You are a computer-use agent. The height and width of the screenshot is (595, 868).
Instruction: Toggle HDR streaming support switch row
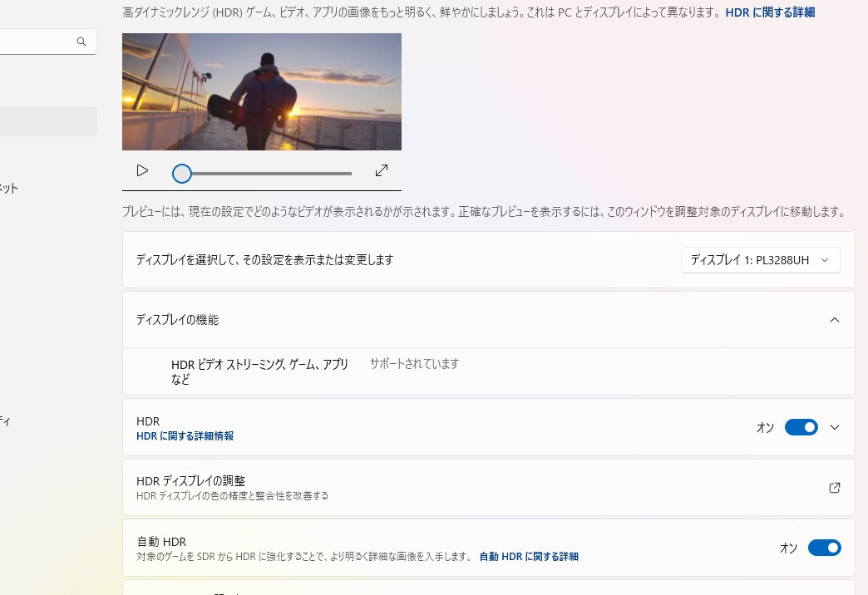coord(488,371)
